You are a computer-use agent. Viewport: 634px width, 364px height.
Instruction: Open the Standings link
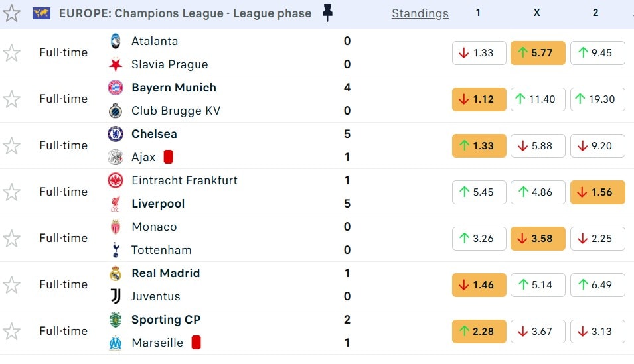[420, 13]
